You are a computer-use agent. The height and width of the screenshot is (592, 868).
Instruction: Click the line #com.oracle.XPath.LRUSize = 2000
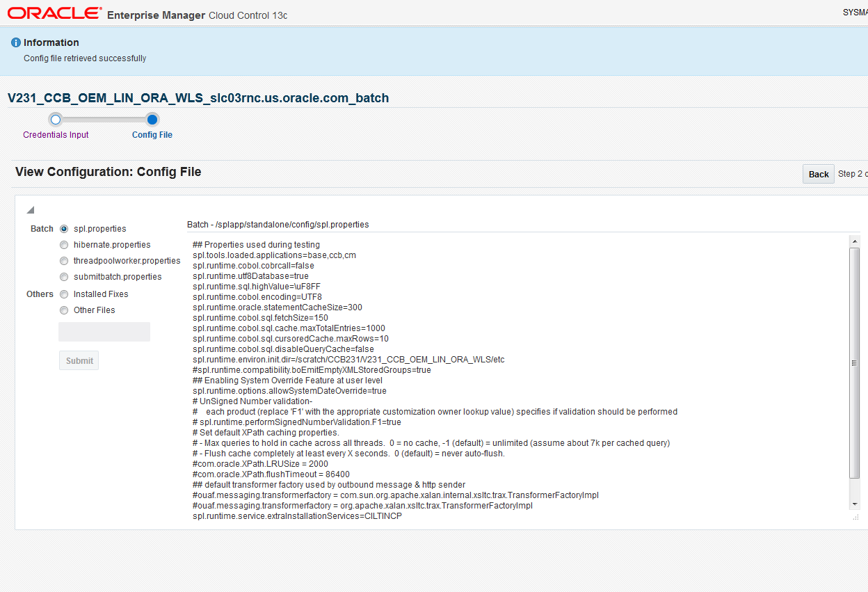[x=260, y=464]
